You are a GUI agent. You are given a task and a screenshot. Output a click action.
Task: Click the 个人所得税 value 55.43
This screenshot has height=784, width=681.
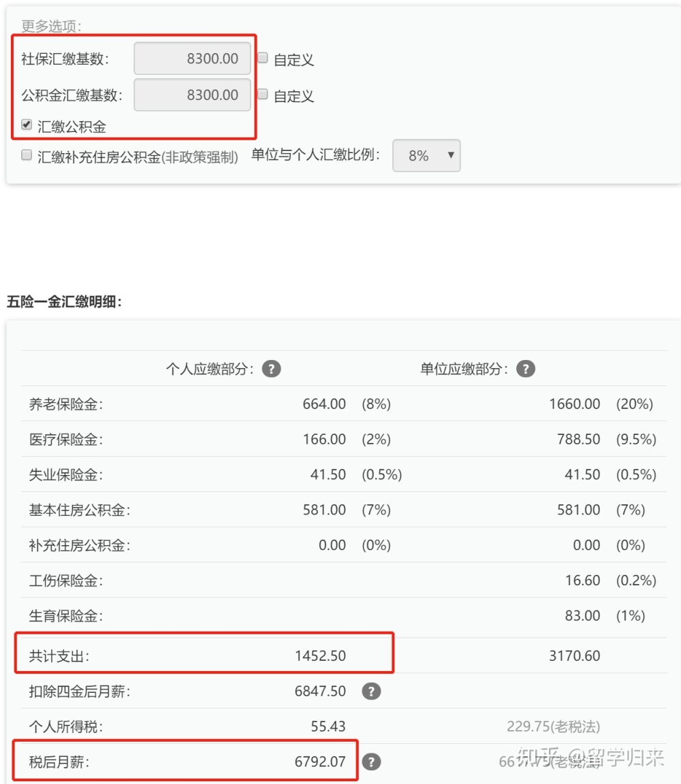[x=328, y=726]
